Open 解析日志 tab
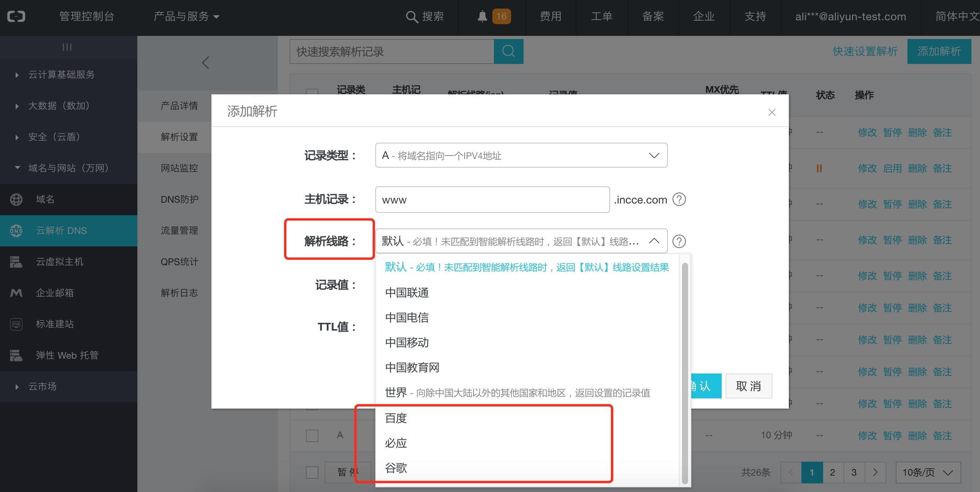 (179, 293)
